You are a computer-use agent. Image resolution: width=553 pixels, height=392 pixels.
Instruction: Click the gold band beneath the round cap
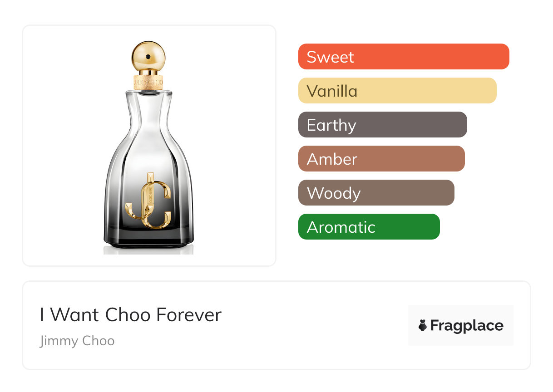(x=148, y=72)
